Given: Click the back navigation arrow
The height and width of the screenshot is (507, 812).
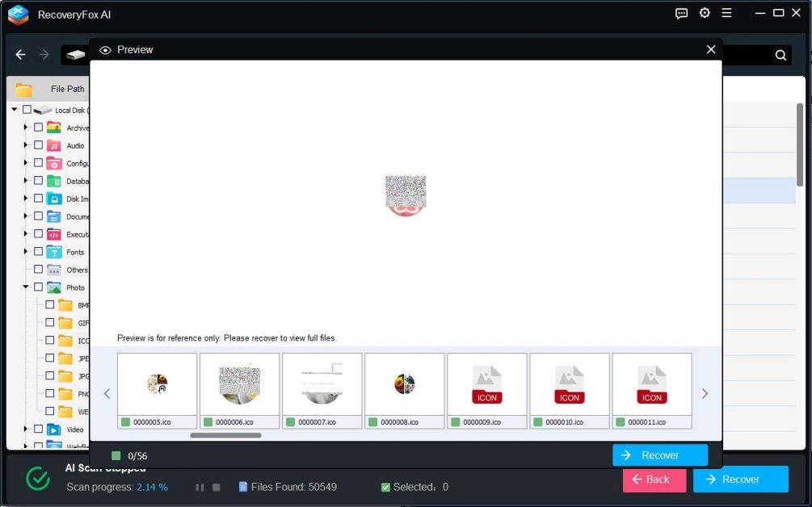Looking at the screenshot, I should [x=21, y=54].
